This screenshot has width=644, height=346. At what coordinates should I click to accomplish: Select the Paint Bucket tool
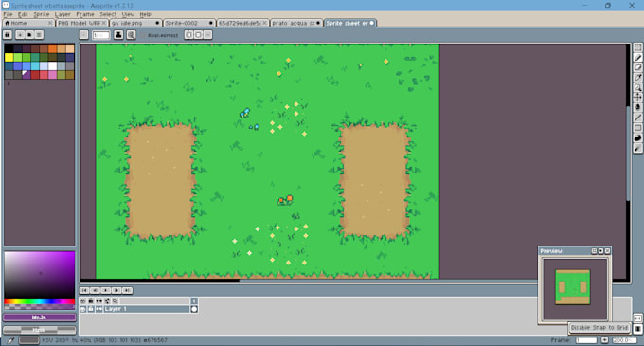(x=637, y=107)
